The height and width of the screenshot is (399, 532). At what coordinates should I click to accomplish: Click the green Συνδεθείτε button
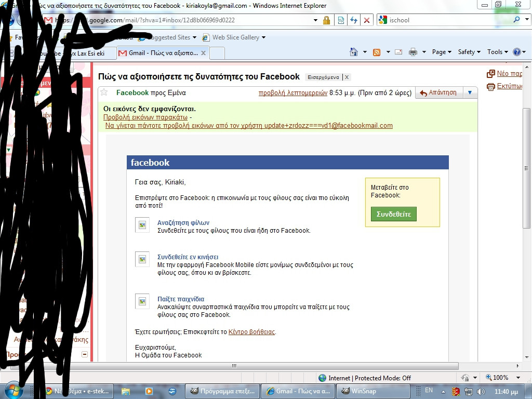[394, 214]
